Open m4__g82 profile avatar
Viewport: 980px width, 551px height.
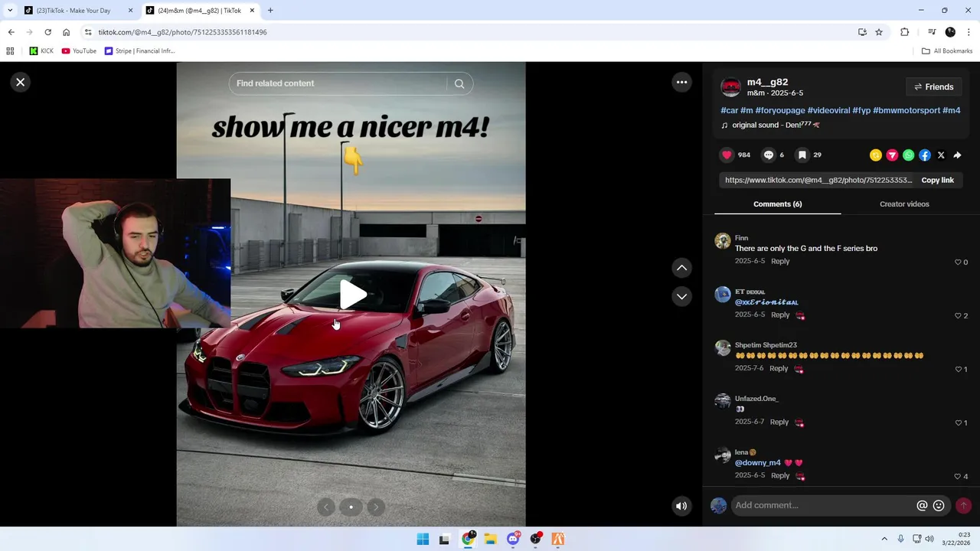tap(731, 87)
